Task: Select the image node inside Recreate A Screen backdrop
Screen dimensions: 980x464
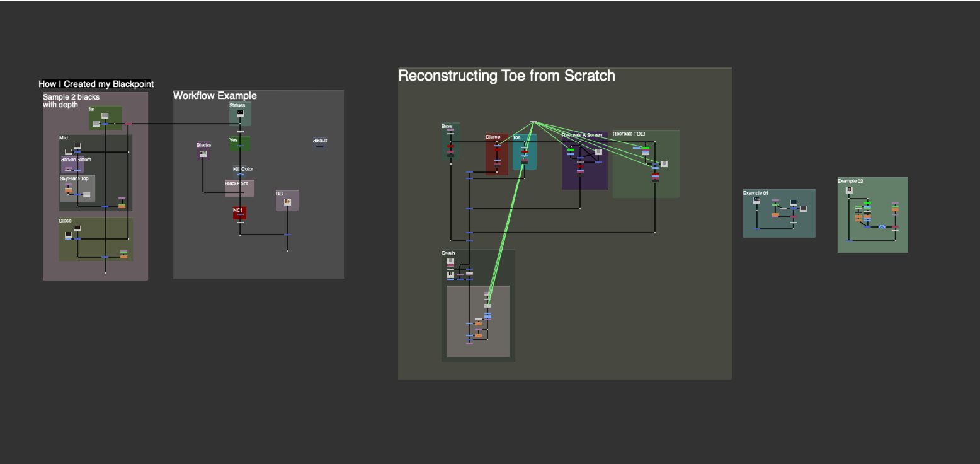Action: point(598,151)
